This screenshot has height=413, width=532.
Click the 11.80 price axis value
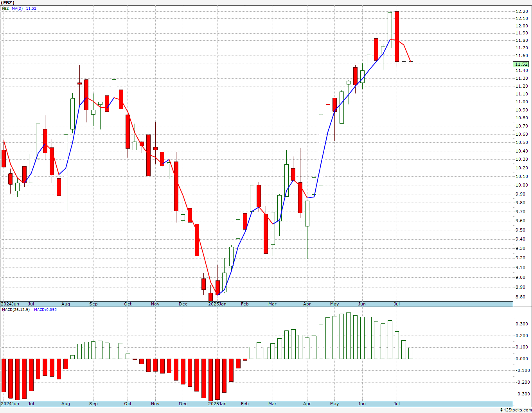(x=521, y=40)
